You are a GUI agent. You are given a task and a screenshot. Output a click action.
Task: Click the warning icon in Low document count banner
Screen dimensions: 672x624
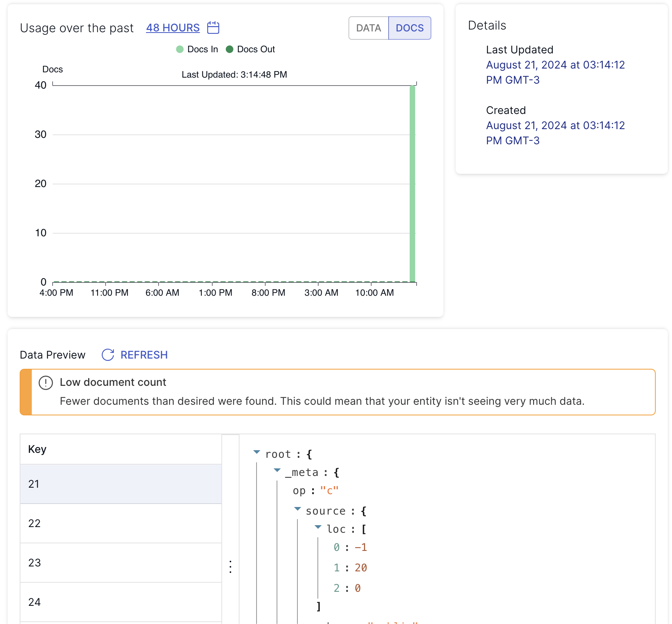pyautogui.click(x=45, y=383)
